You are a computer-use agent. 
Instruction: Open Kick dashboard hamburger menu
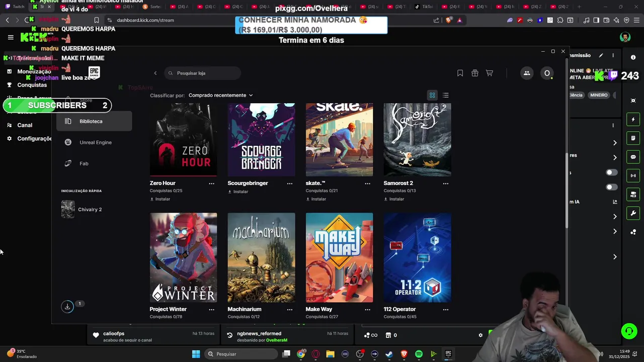(x=11, y=37)
